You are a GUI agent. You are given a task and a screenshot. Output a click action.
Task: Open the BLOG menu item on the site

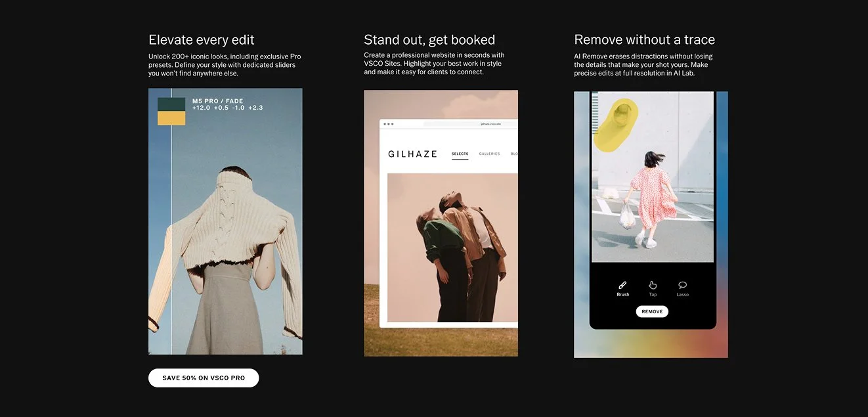tap(514, 153)
